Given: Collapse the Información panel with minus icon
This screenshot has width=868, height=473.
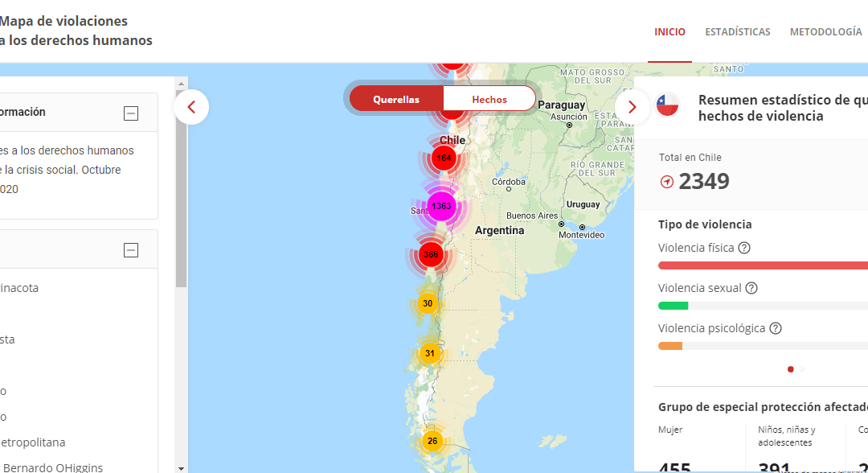Looking at the screenshot, I should click(130, 113).
